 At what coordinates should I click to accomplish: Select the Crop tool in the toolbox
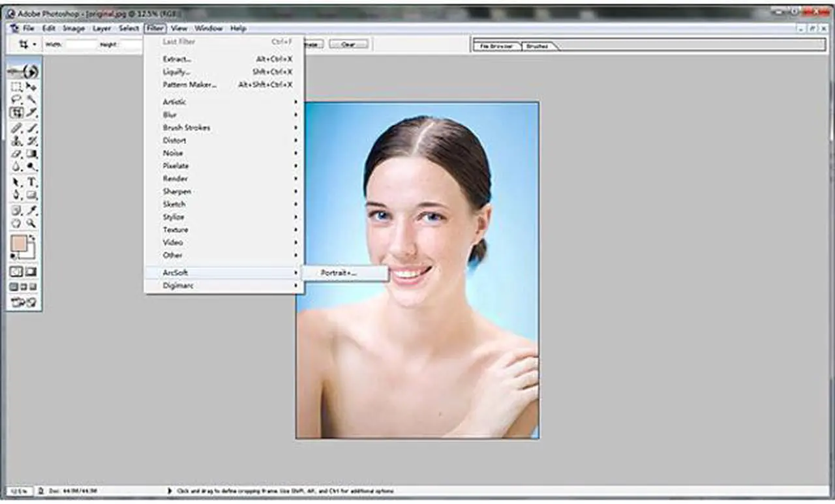tap(17, 112)
